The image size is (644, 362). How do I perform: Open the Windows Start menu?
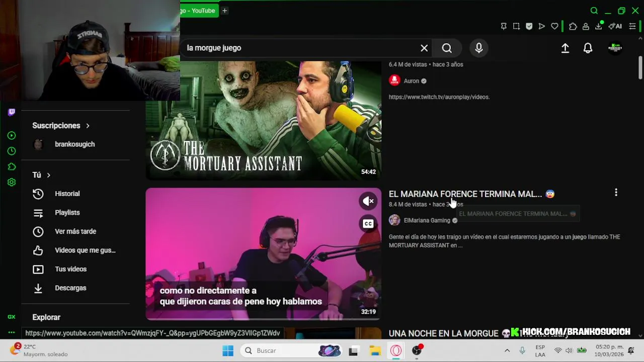(228, 350)
